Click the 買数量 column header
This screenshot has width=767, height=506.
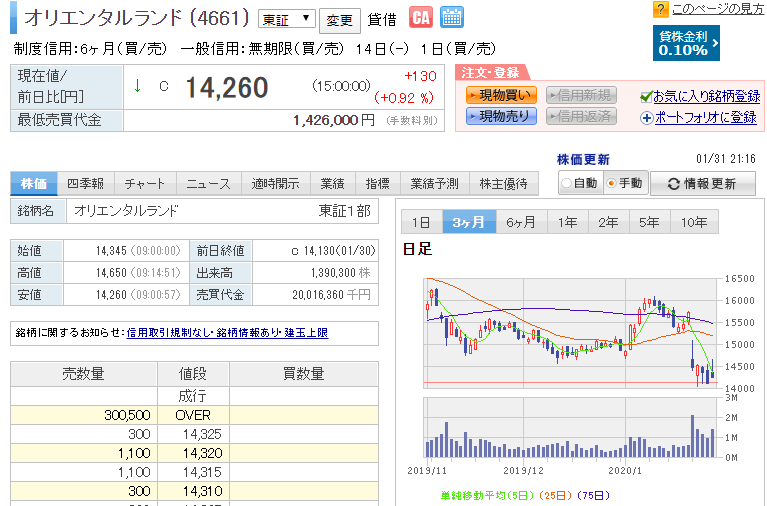[x=304, y=374]
